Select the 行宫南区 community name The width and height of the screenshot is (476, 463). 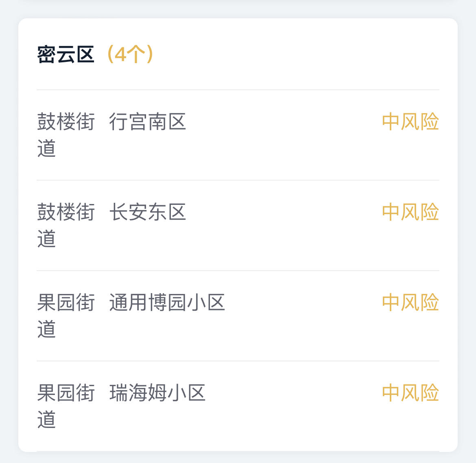click(147, 122)
